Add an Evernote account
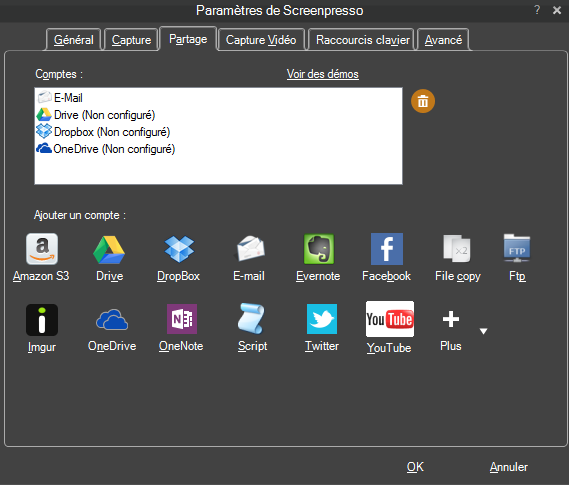This screenshot has height=485, width=569. 318,258
